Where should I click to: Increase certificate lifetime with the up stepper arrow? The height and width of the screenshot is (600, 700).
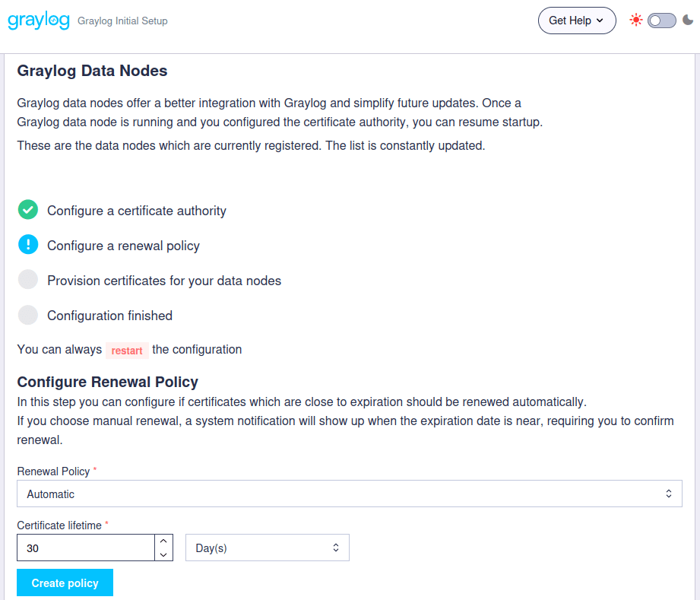click(163, 541)
